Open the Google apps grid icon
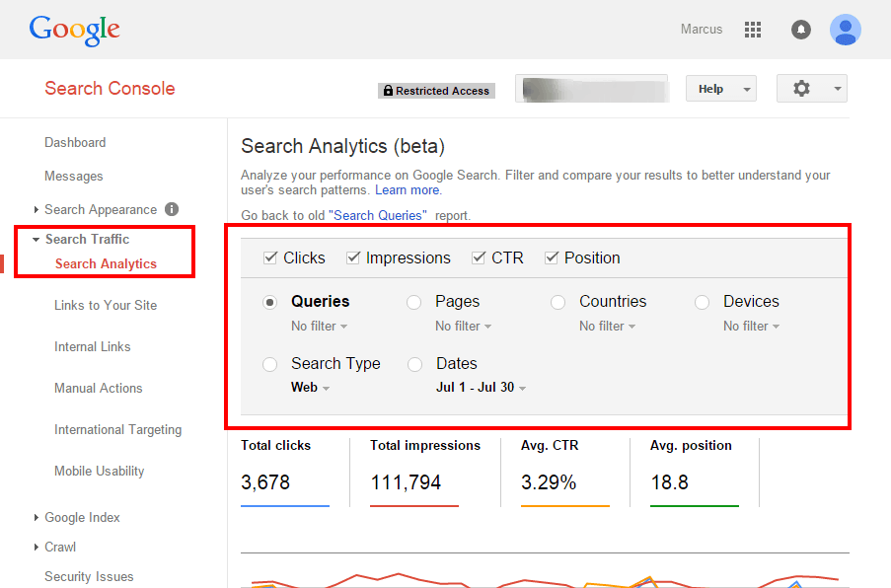The image size is (891, 588). (x=752, y=30)
